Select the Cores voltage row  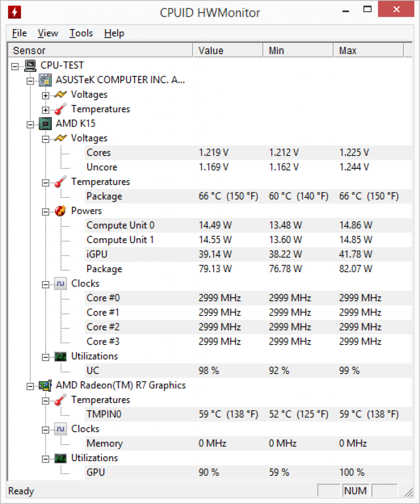pyautogui.click(x=248, y=153)
